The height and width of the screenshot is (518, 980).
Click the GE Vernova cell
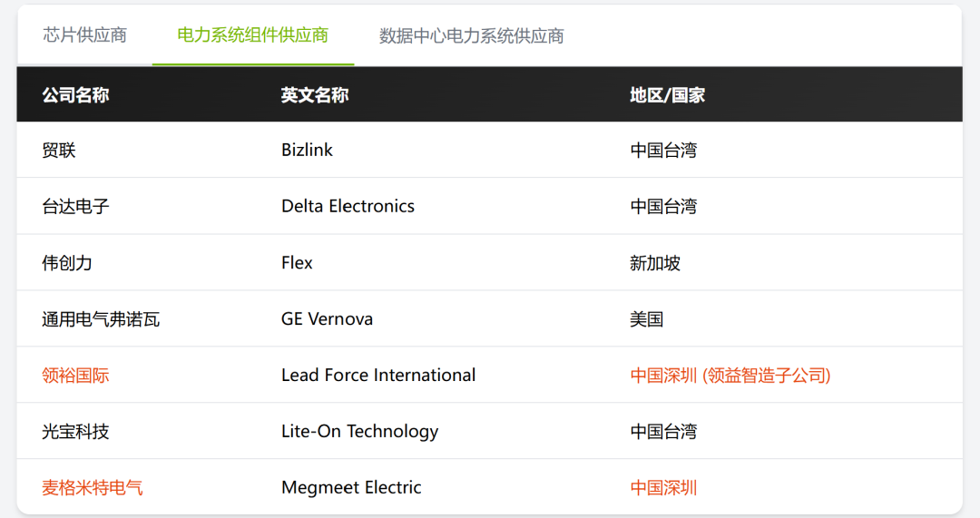click(x=327, y=319)
